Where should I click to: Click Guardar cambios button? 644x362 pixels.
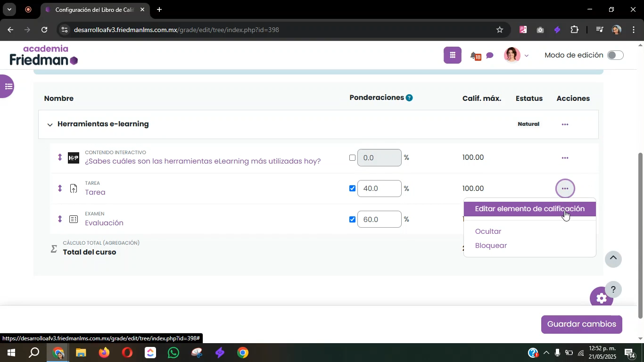pos(582,324)
